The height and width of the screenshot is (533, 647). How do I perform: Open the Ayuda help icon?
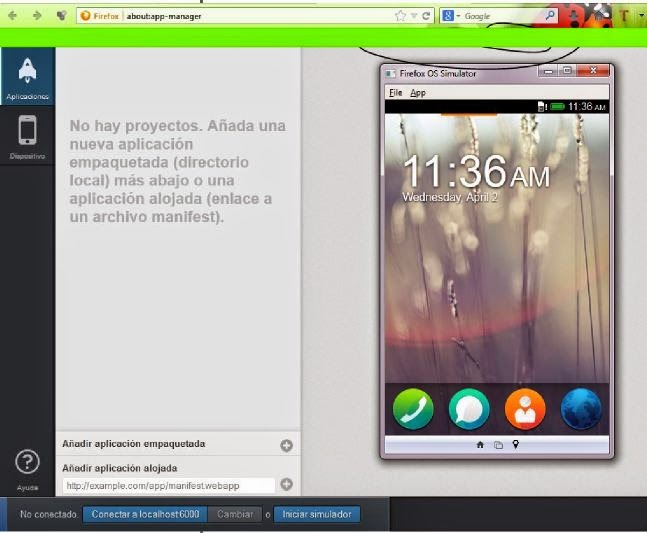pyautogui.click(x=27, y=462)
